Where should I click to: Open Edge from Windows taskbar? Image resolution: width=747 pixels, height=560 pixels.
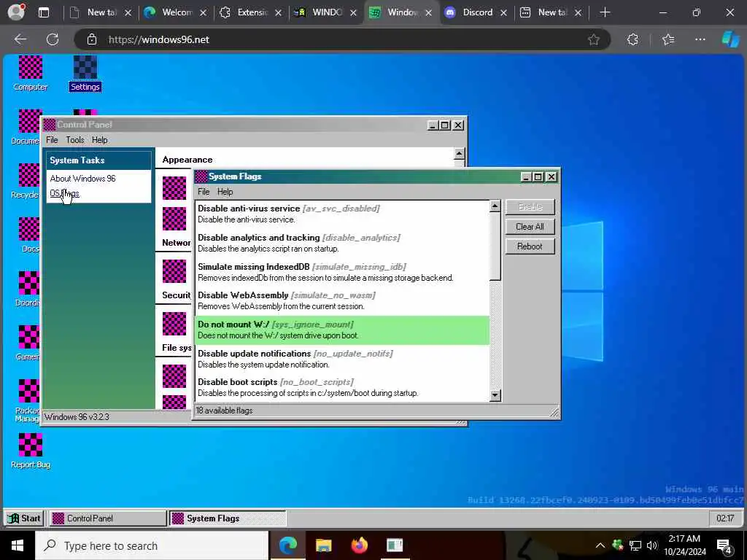[x=287, y=545]
